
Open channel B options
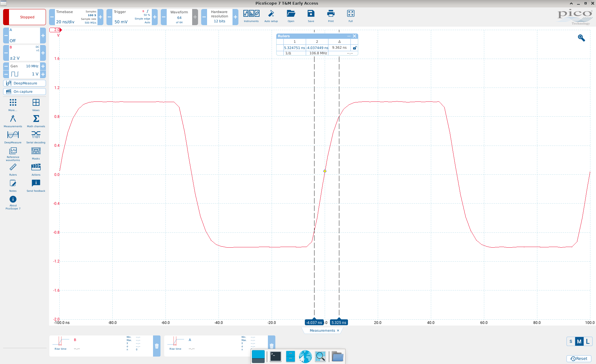(x=25, y=53)
